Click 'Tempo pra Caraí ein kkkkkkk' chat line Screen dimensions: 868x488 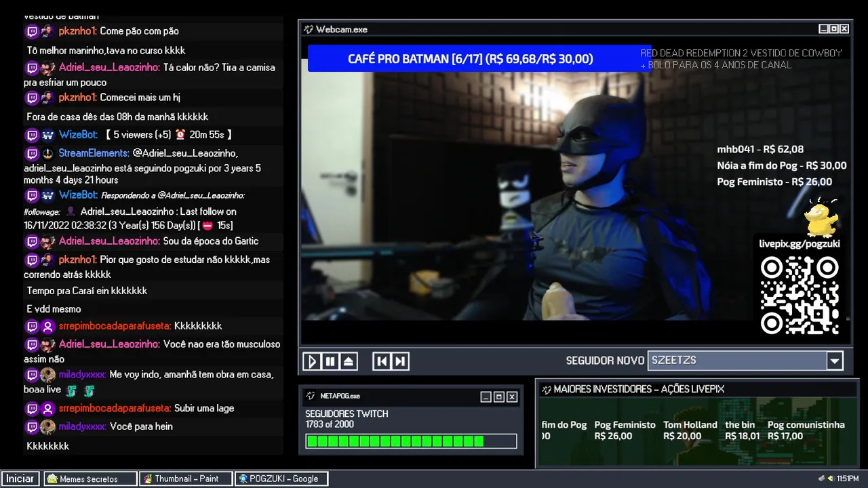(x=87, y=291)
